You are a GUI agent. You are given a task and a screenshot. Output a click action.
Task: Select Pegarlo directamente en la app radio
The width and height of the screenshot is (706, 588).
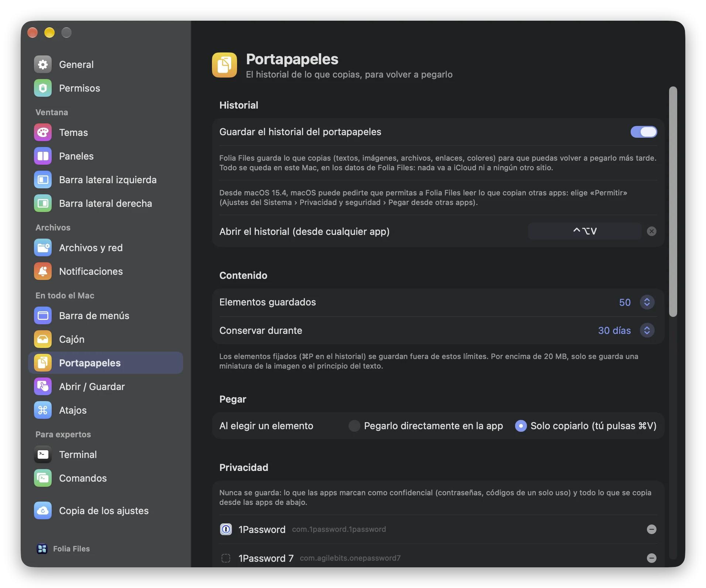pyautogui.click(x=354, y=426)
